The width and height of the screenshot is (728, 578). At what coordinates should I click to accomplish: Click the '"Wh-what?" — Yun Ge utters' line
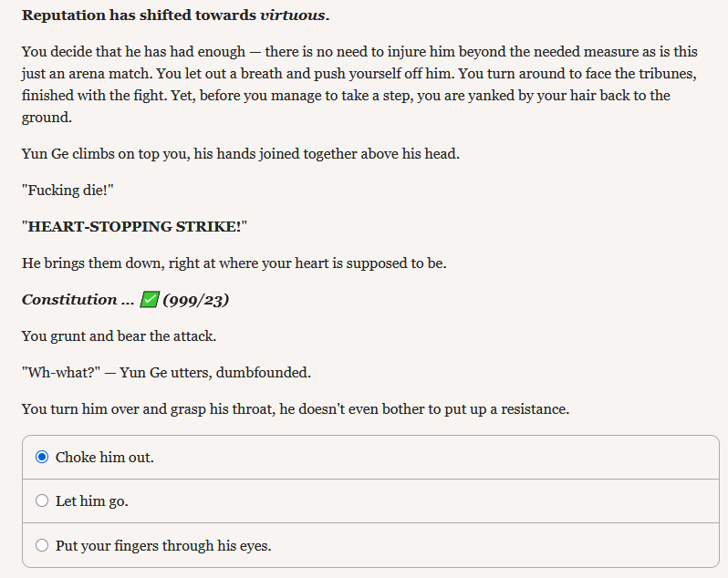coord(166,373)
